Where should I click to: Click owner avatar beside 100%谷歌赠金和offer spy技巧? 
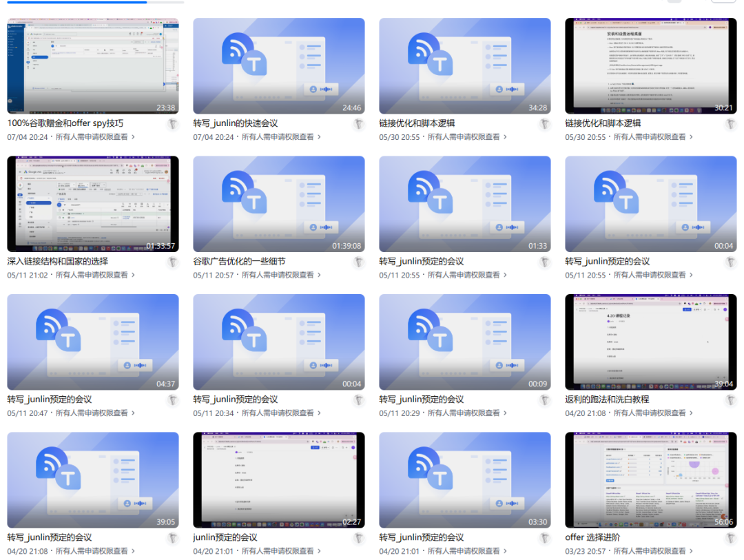coord(173,125)
